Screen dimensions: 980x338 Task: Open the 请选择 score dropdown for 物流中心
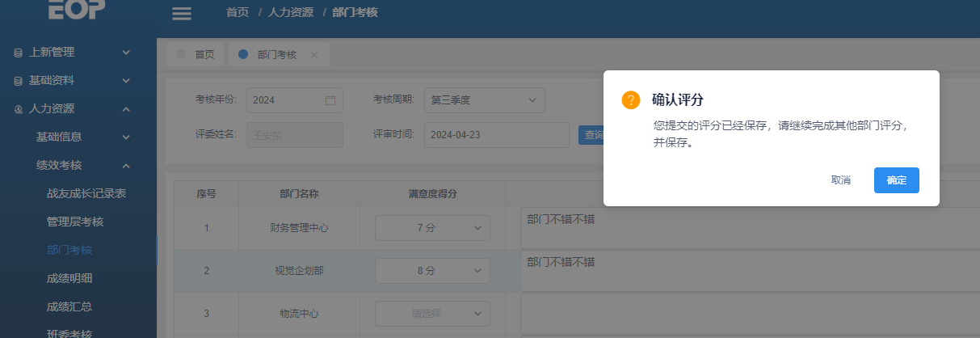(432, 313)
